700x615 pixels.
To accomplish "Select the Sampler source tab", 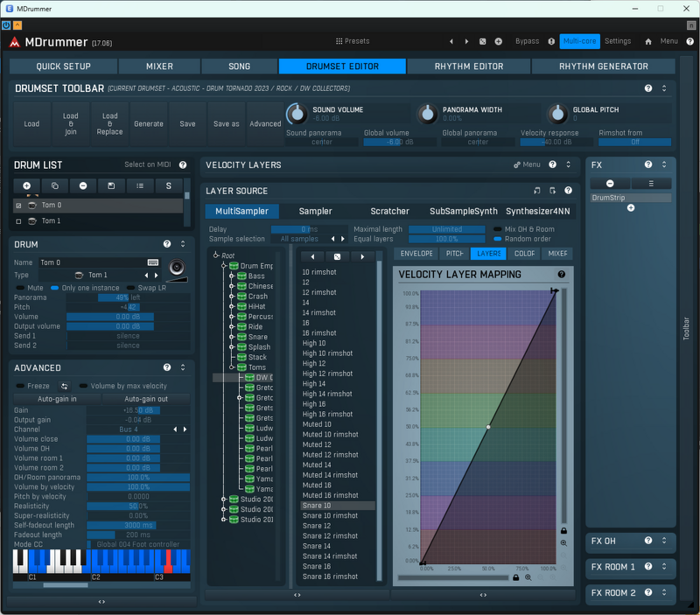I will (x=316, y=211).
